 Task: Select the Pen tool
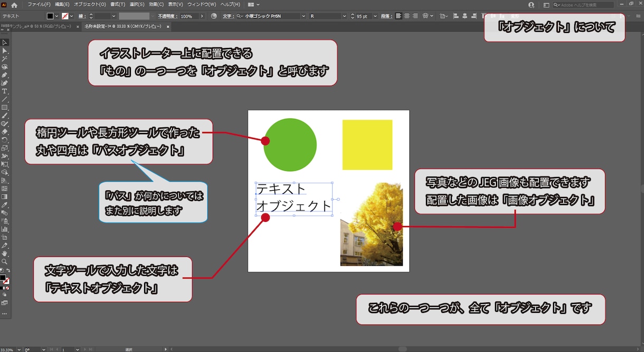[x=5, y=75]
